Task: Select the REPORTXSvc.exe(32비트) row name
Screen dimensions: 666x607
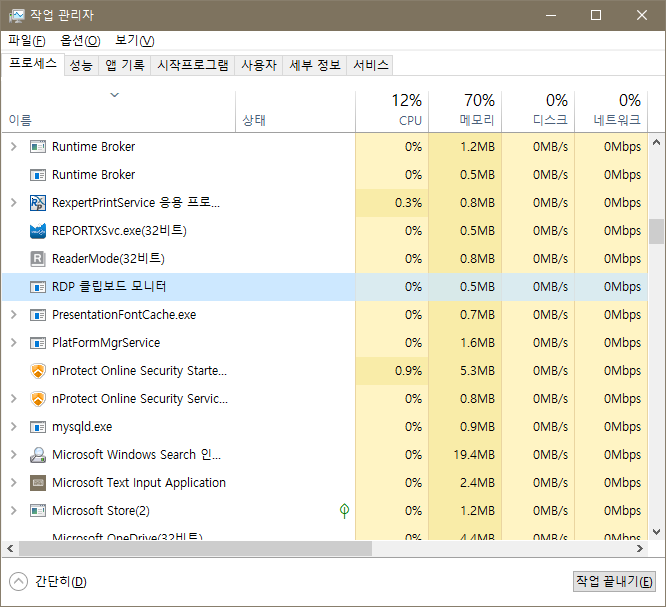Action: tap(119, 231)
